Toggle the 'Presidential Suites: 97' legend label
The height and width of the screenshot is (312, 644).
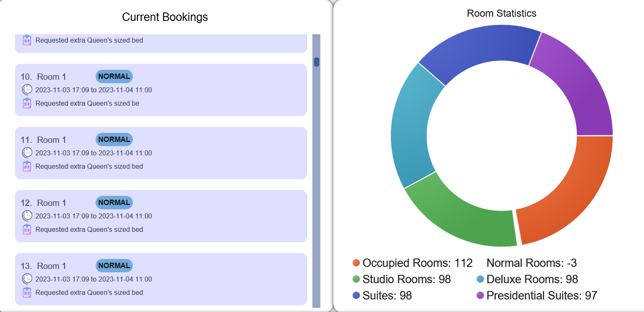coord(542,295)
